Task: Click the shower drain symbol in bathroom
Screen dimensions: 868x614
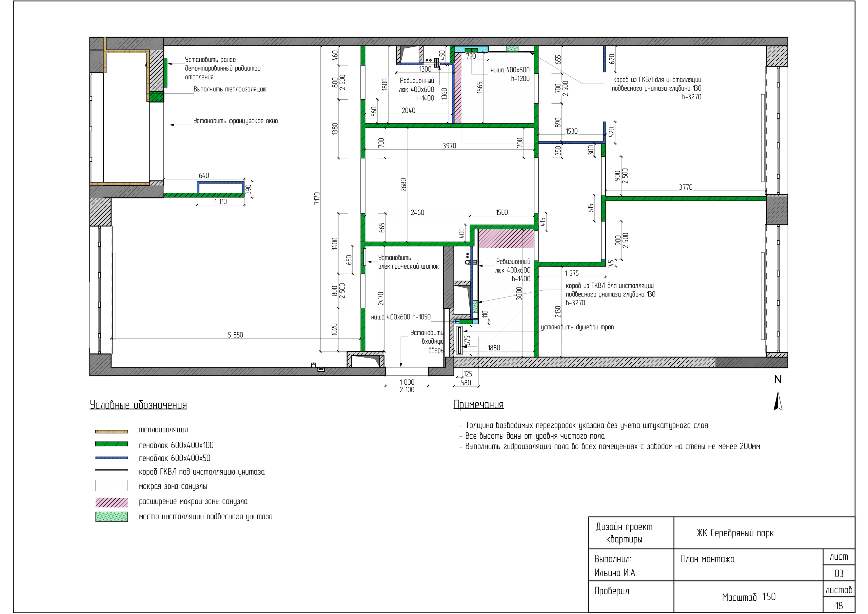Action: [x=459, y=340]
